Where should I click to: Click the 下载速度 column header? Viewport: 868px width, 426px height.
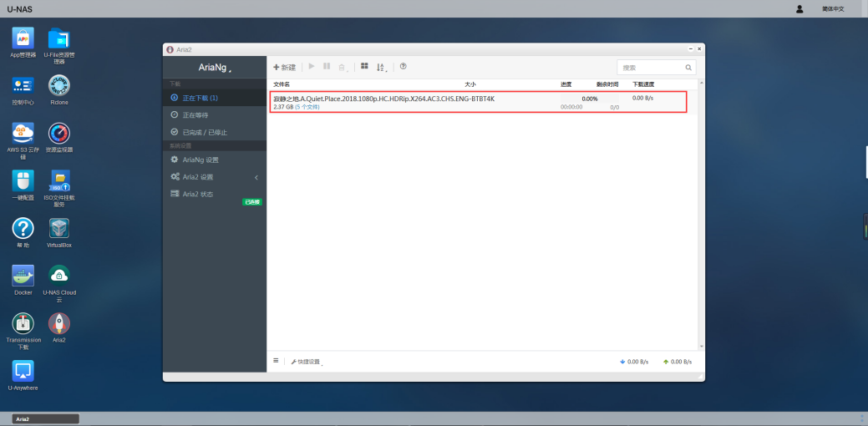[643, 84]
